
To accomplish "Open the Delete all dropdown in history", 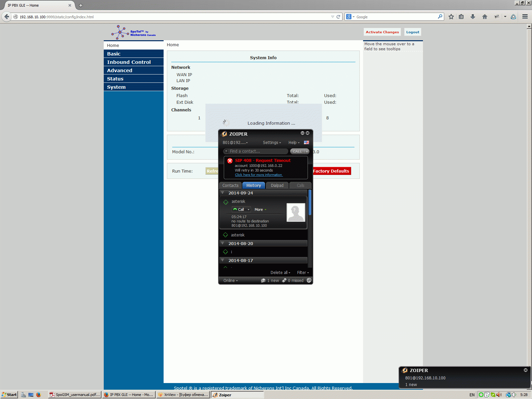I will pyautogui.click(x=280, y=273).
